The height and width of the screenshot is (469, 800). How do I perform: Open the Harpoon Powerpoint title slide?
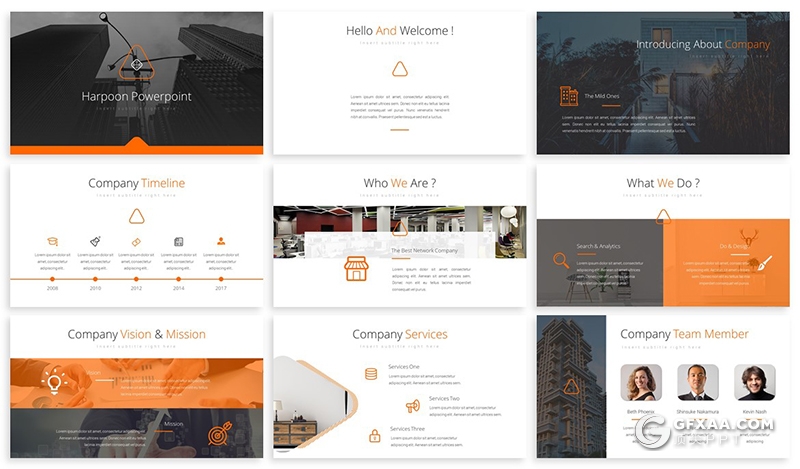pos(137,83)
